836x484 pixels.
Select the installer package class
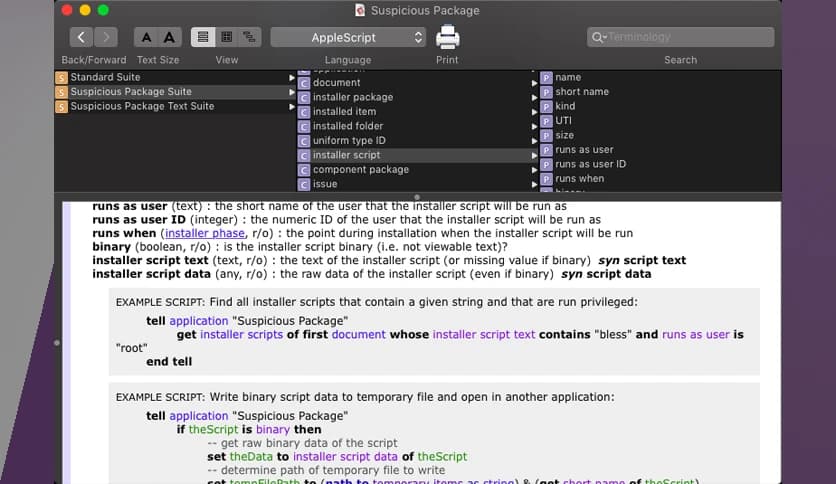[x=417, y=97]
